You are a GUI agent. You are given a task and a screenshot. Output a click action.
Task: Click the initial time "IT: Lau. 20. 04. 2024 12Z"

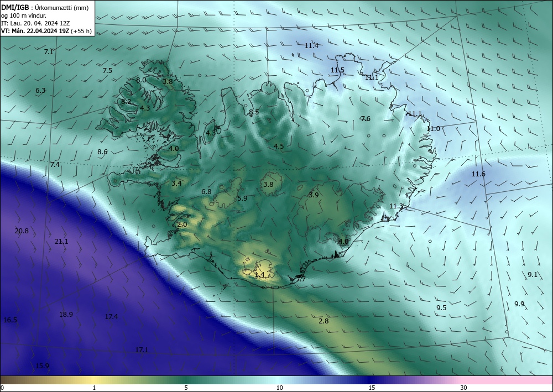coord(35,23)
